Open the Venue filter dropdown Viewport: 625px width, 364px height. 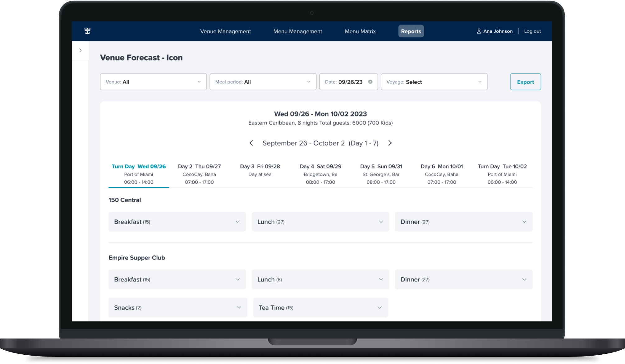pos(153,82)
